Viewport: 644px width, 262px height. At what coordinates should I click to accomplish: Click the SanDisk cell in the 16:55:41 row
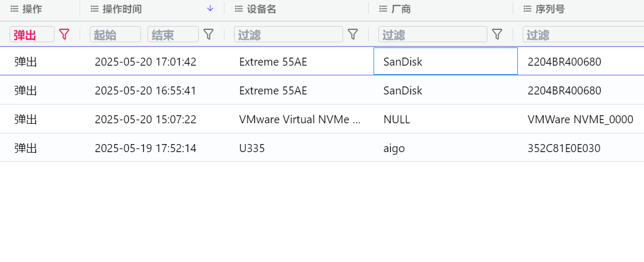click(403, 91)
